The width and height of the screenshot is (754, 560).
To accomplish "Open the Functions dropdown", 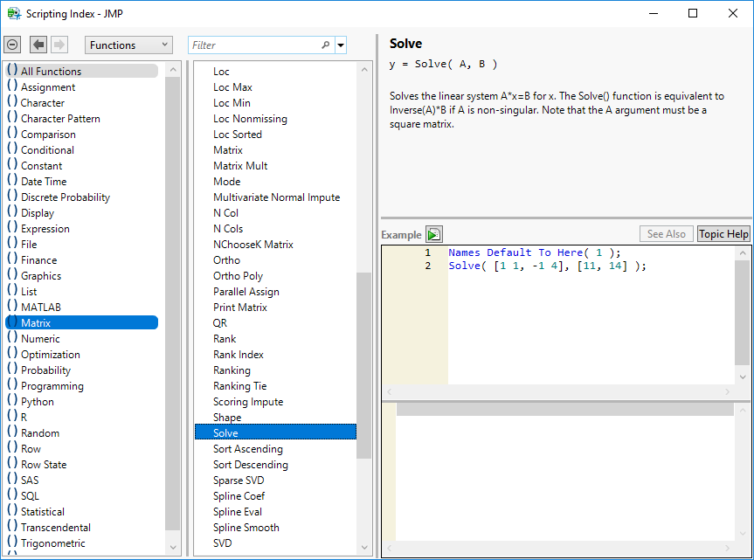I will click(x=128, y=45).
